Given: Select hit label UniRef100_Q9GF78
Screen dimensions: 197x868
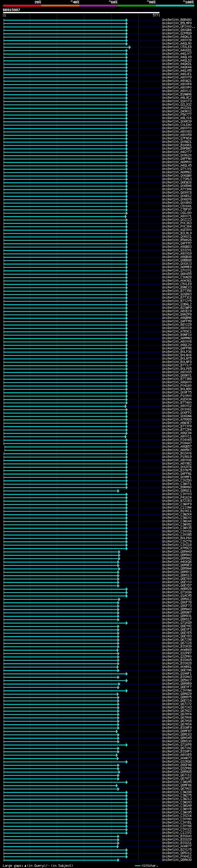Looking at the screenshot, I should click(177, 603).
